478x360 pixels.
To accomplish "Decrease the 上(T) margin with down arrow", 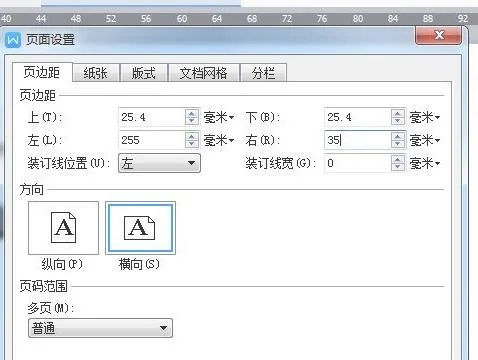I will (x=192, y=121).
